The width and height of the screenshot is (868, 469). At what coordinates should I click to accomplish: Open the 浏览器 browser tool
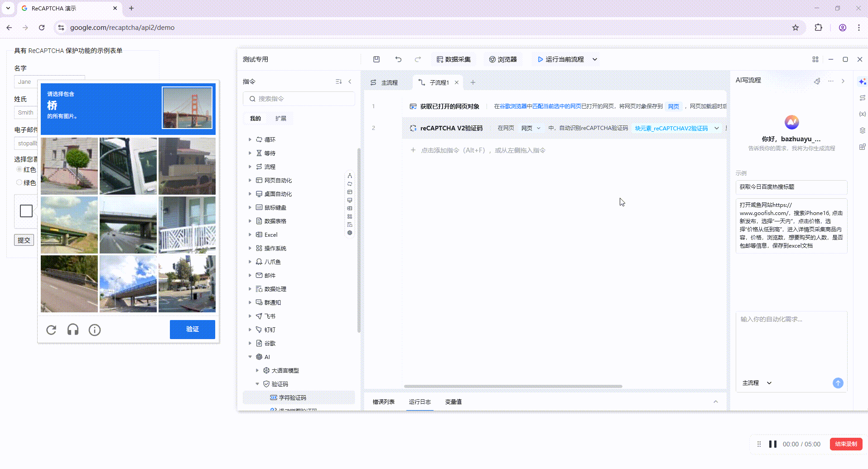click(x=503, y=59)
